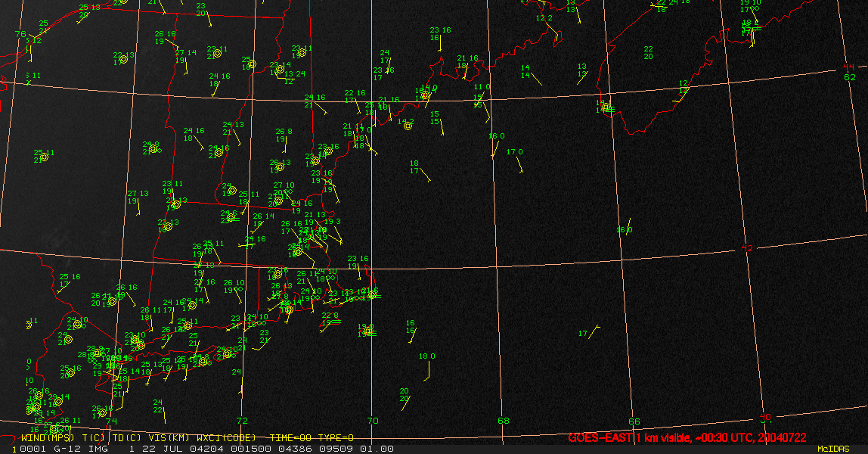
Task: Click the green 68 longitude label
Action: pyautogui.click(x=504, y=421)
